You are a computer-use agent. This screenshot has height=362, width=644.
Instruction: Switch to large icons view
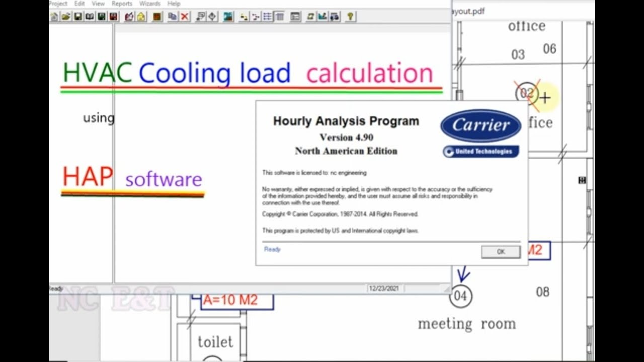pyautogui.click(x=244, y=17)
